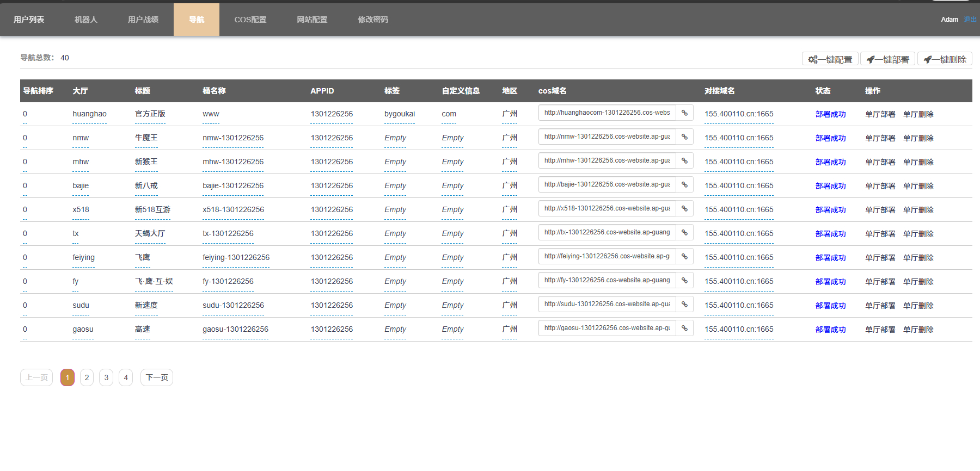Viewport: 980px width, 471px height.
Task: Click the www bucket name cell
Action: tap(211, 114)
